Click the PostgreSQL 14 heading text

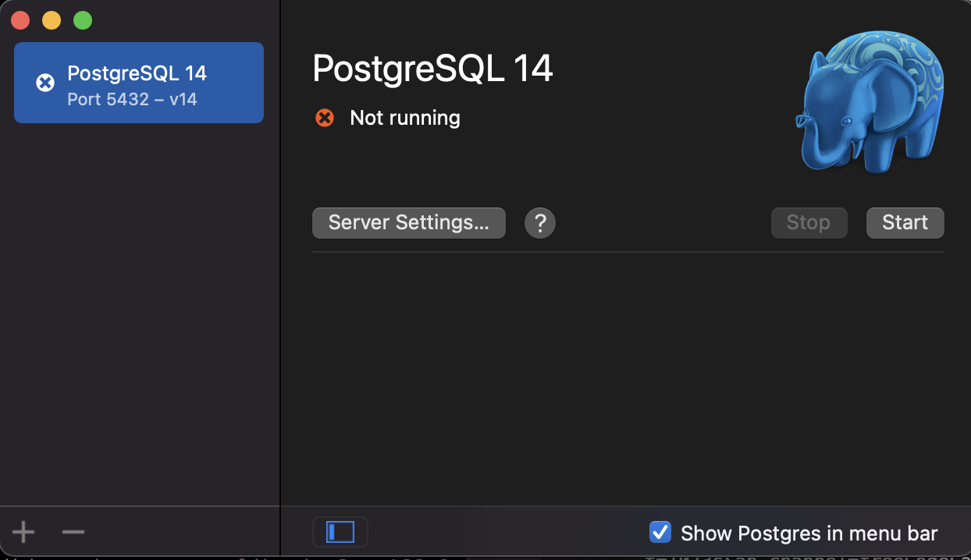(433, 69)
